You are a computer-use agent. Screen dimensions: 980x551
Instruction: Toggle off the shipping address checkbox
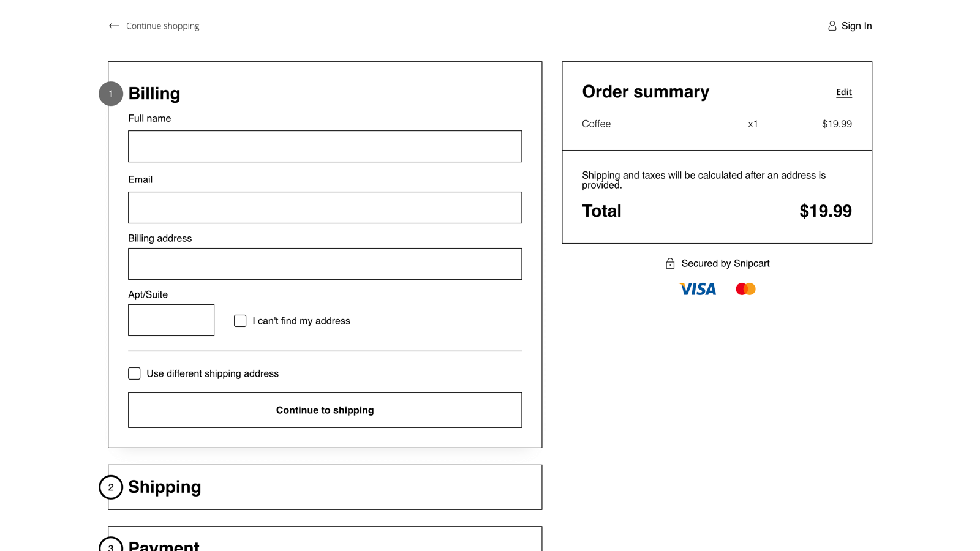pos(134,373)
